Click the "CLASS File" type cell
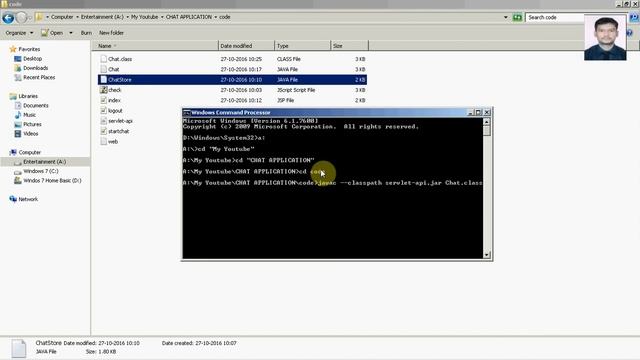Screen dimensions: 640x360 (x=289, y=59)
